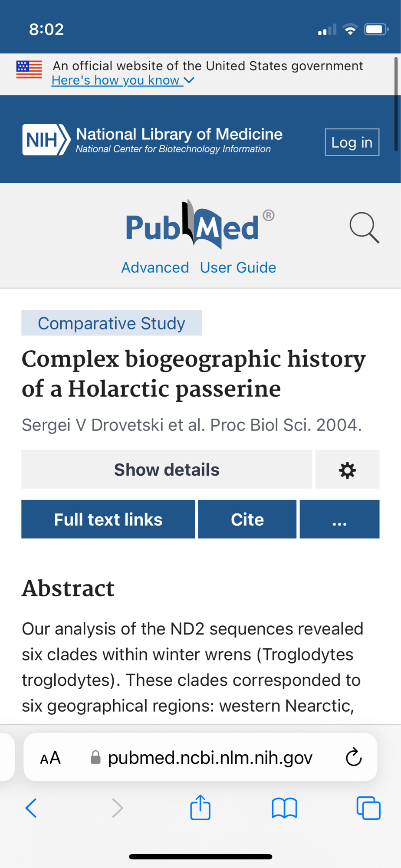Go back to previous page
The image size is (401, 868).
point(31,808)
